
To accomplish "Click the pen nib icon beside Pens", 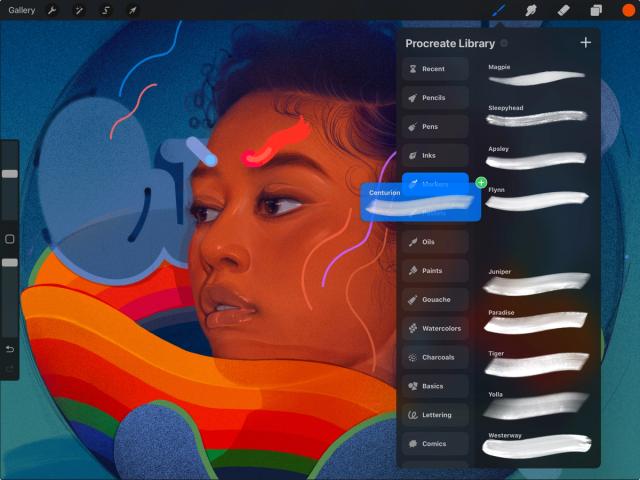I will click(413, 127).
